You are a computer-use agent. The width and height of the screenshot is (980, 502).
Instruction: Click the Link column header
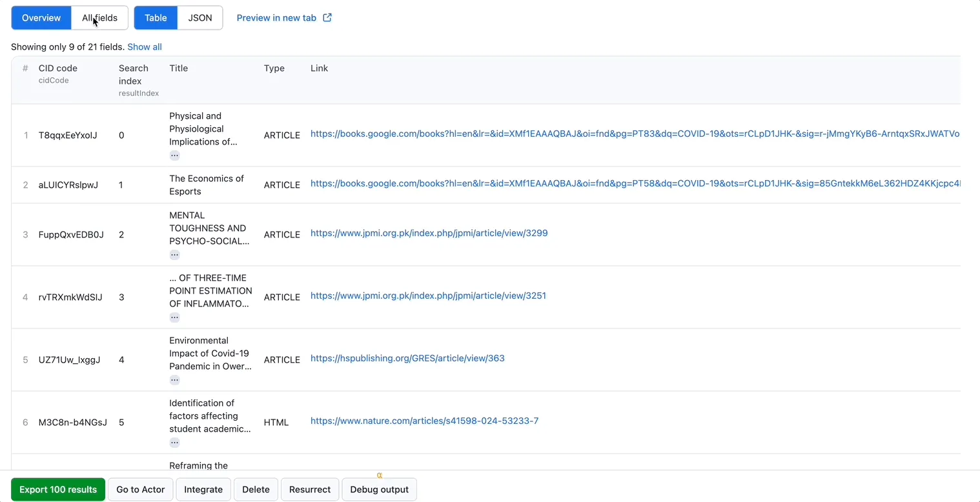click(319, 68)
